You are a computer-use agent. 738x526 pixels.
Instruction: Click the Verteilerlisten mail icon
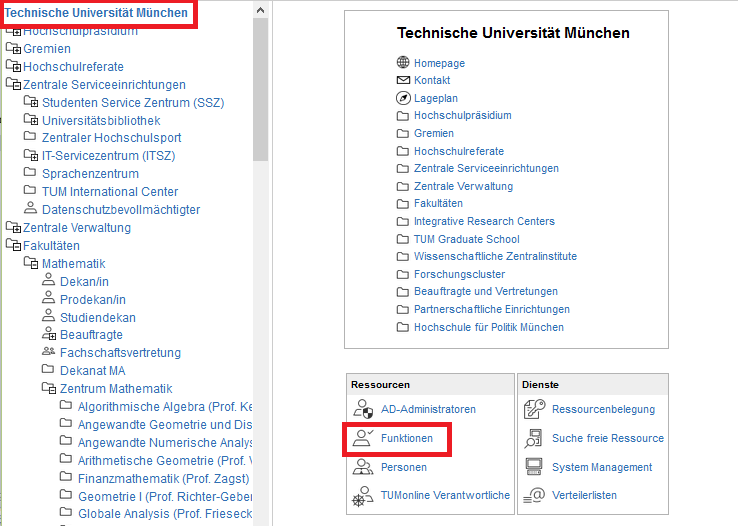[534, 495]
